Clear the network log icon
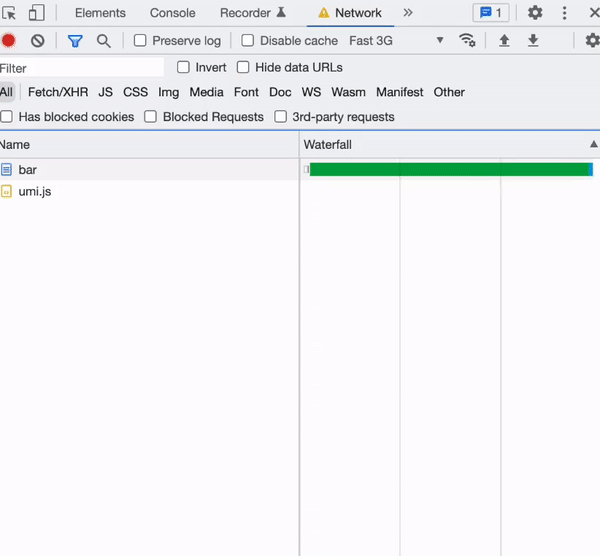Viewport: 600px width, 556px height. click(38, 41)
